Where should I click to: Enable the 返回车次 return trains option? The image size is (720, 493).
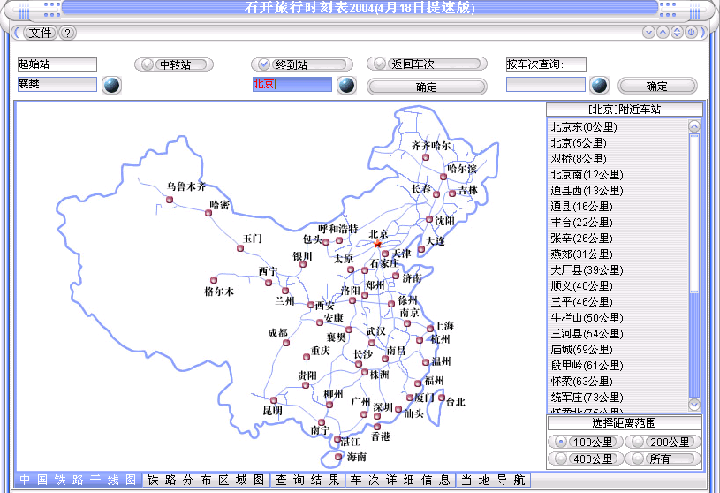tap(427, 64)
